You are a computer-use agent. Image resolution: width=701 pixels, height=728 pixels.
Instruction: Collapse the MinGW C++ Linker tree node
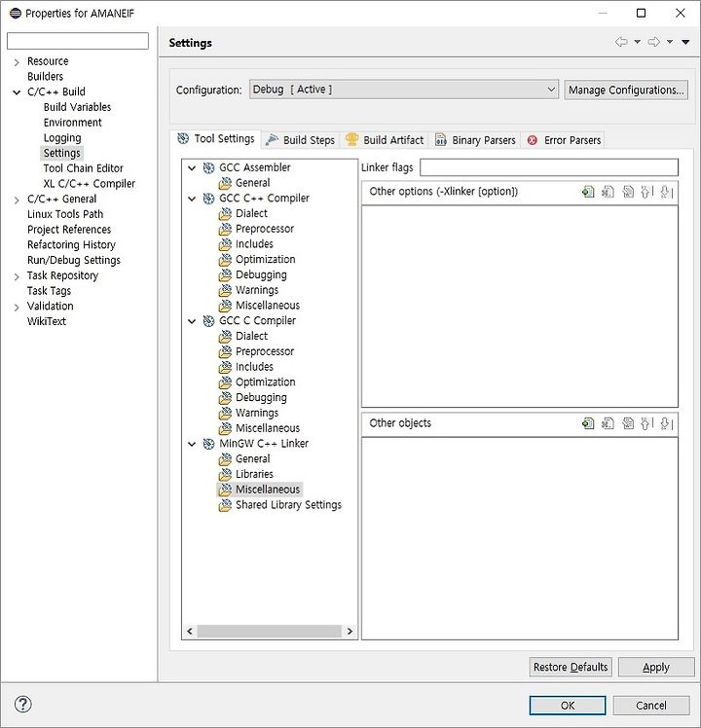coord(192,444)
